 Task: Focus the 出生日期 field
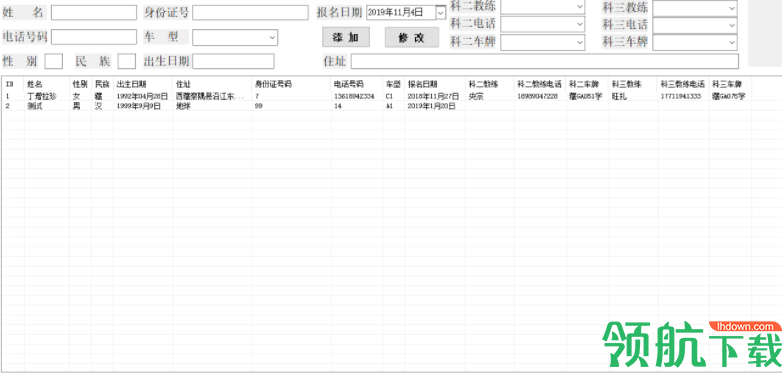[x=233, y=61]
